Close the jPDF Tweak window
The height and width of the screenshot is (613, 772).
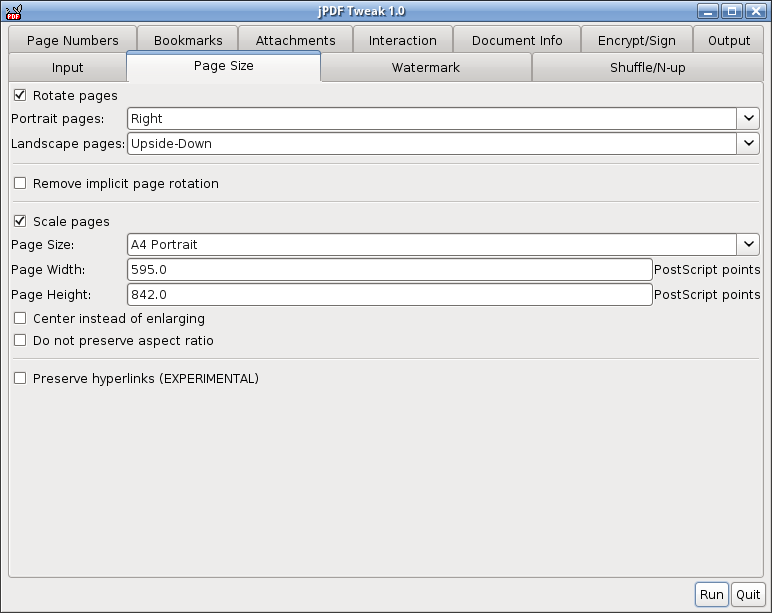pos(756,11)
